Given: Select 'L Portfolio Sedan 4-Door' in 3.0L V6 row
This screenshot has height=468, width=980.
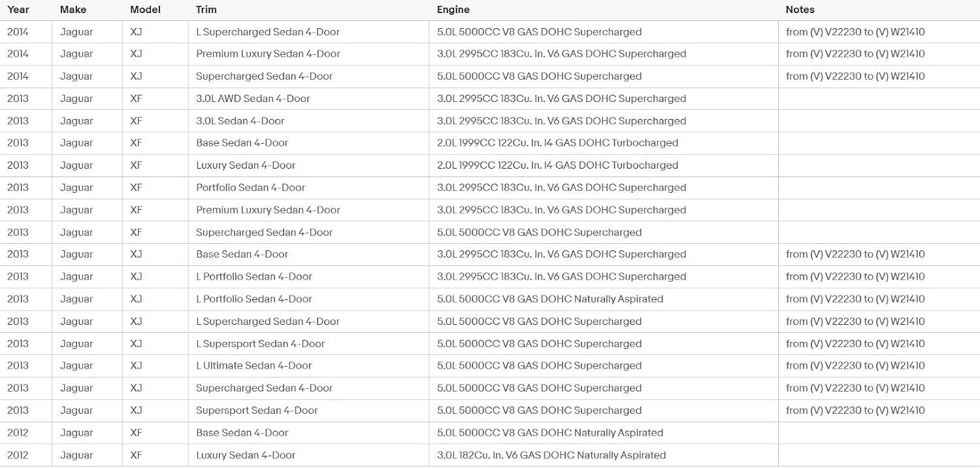Looking at the screenshot, I should pos(254,276).
